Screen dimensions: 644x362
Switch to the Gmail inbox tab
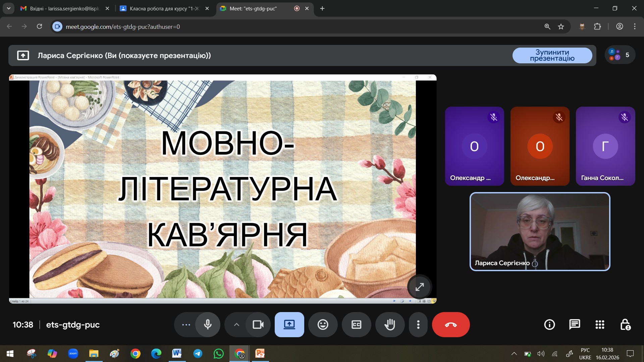(x=64, y=8)
